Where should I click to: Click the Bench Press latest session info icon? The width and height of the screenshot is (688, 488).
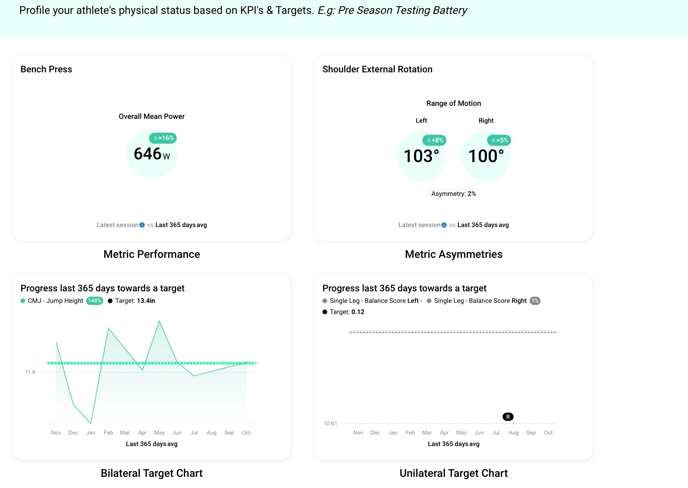[142, 225]
